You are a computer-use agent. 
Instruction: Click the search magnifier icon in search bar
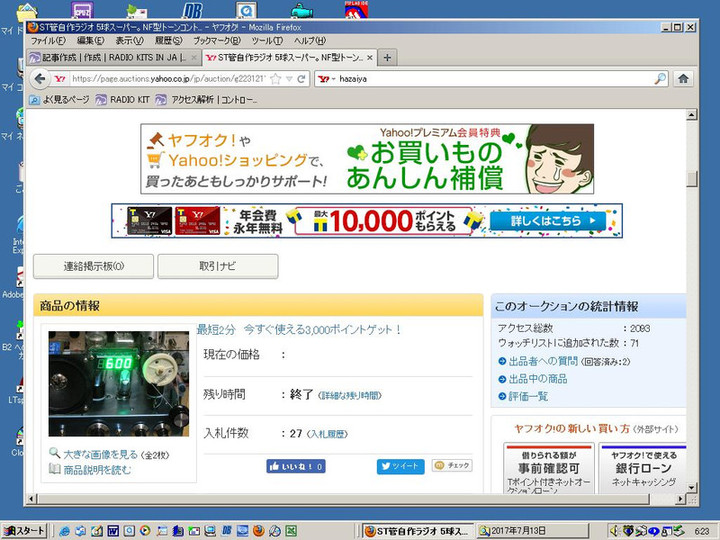pos(659,78)
